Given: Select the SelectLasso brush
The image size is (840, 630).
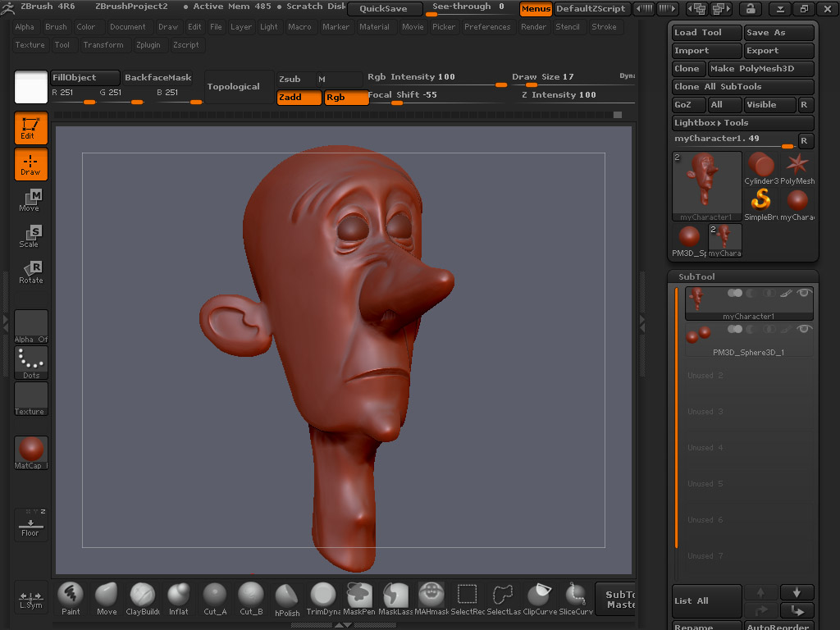Looking at the screenshot, I should (x=504, y=598).
